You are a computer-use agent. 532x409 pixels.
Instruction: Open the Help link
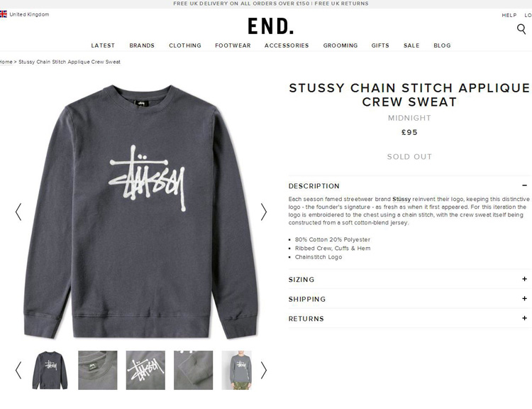tap(509, 15)
